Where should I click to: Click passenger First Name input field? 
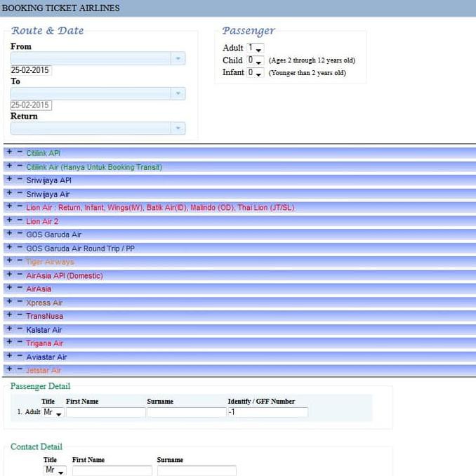(105, 413)
